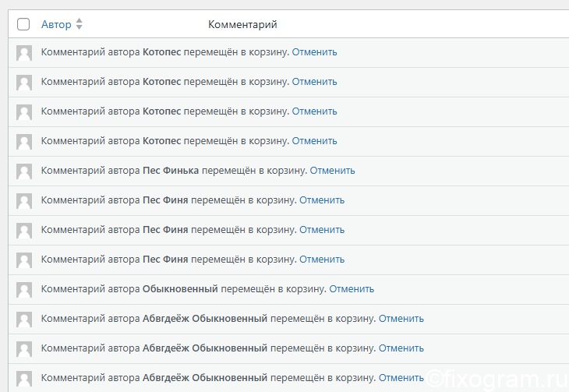Undo deletion of Пес Финька comment
This screenshot has width=569, height=392.
click(x=332, y=171)
